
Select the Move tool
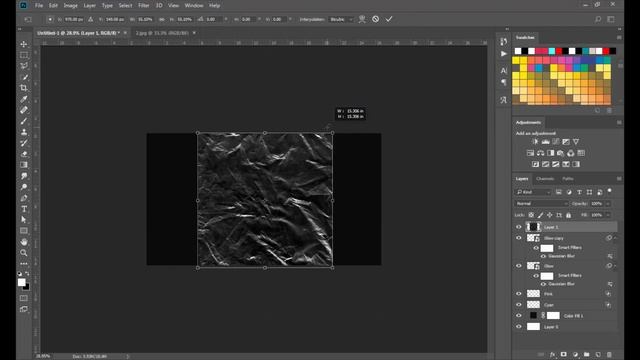point(24,44)
